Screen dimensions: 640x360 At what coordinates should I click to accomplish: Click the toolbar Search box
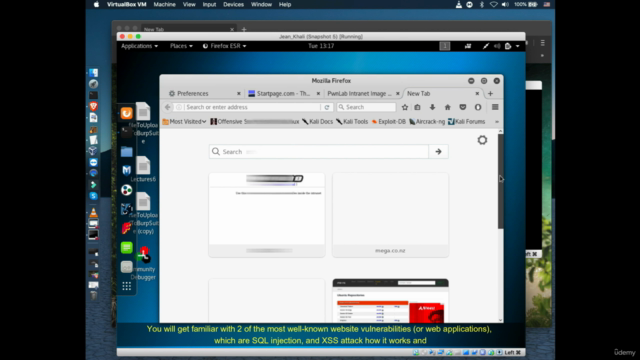(366, 107)
